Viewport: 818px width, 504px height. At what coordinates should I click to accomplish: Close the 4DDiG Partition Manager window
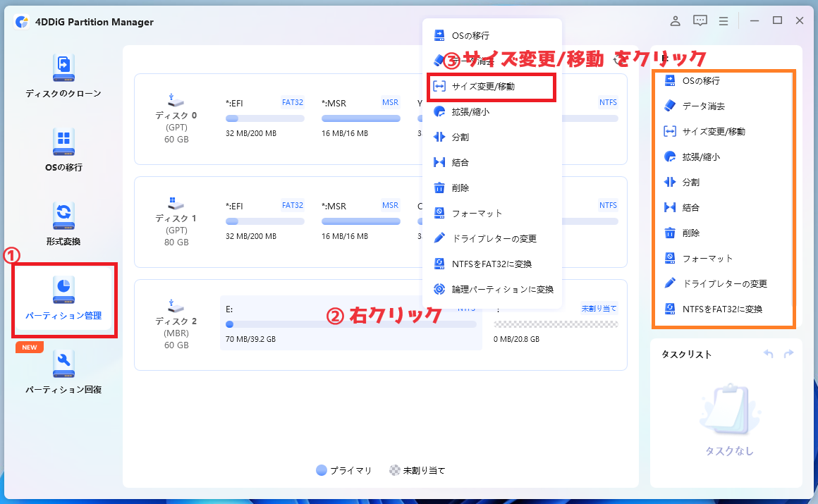click(800, 21)
